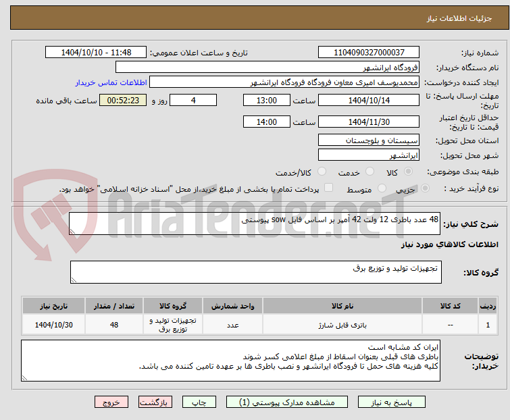The image size is (510, 420).
Task: Click the نام دستگاه خریدار field
Action: coord(267,68)
